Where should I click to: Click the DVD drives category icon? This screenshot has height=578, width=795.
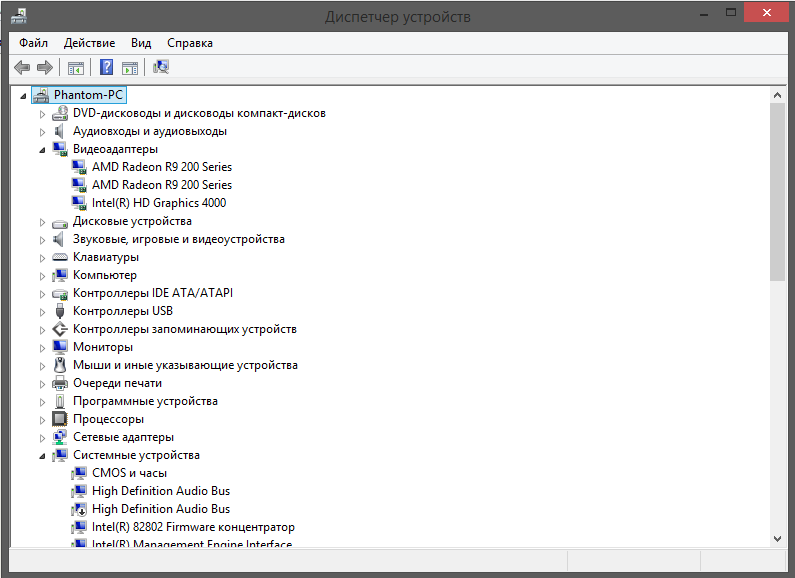click(x=60, y=113)
